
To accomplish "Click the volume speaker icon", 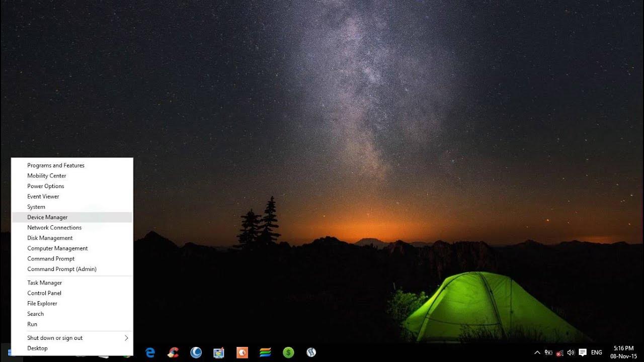I will click(571, 353).
